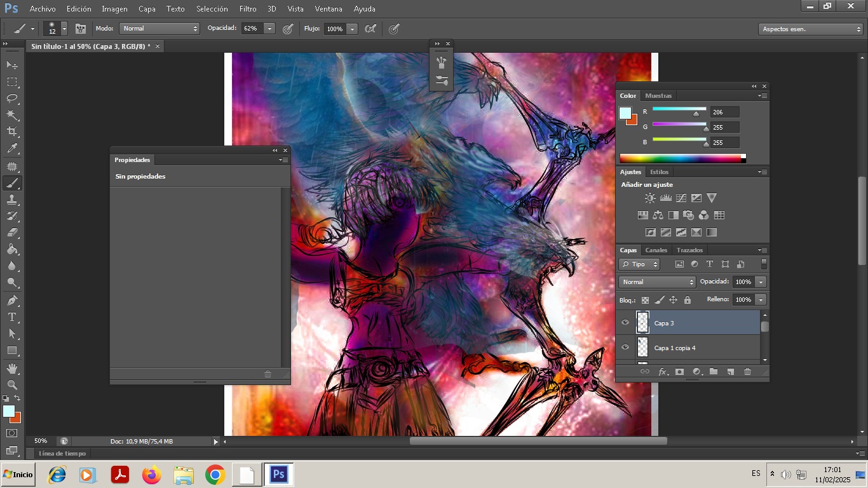Open the Flujo slider dropdown
The width and height of the screenshot is (868, 488).
click(352, 29)
